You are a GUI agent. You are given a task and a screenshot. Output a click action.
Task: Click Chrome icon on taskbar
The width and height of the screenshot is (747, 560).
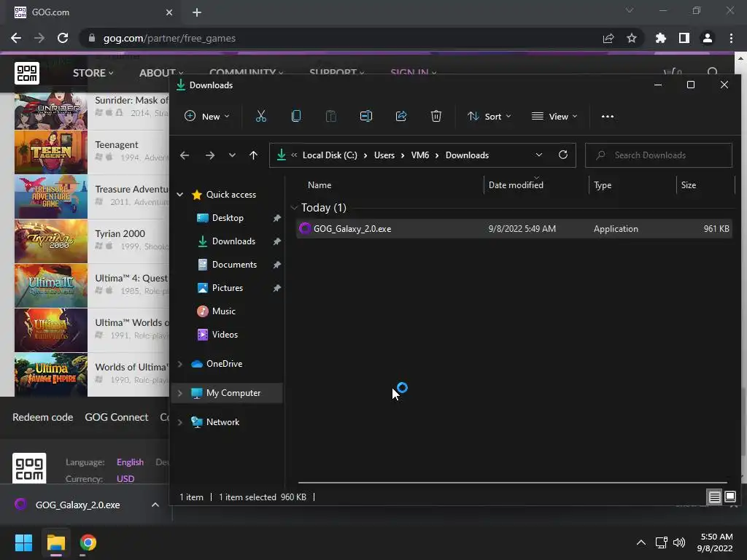[88, 542]
